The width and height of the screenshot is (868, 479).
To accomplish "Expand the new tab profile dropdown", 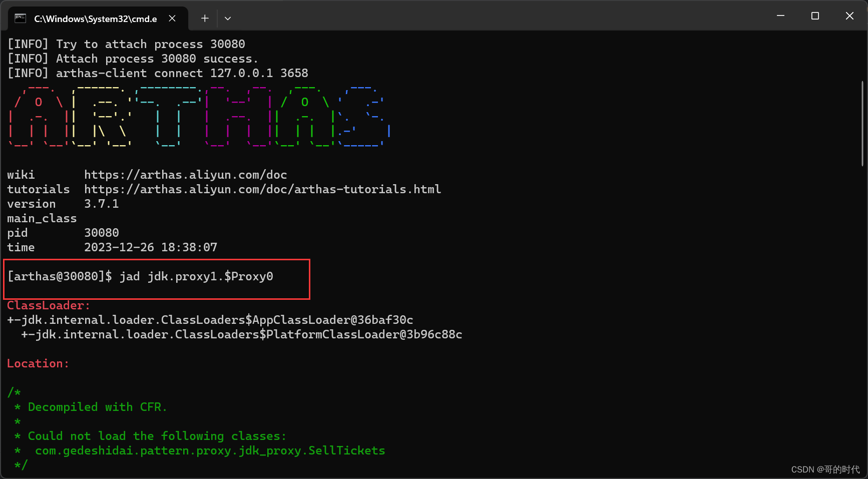I will [228, 19].
